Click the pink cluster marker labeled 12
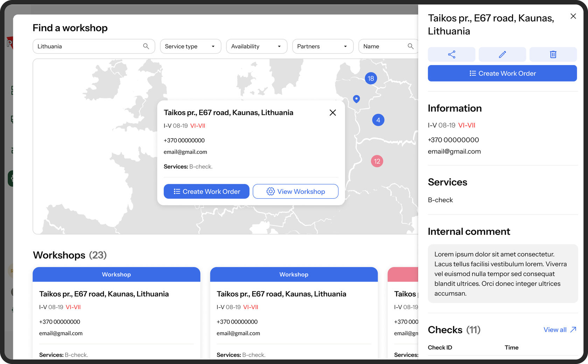 (x=377, y=161)
